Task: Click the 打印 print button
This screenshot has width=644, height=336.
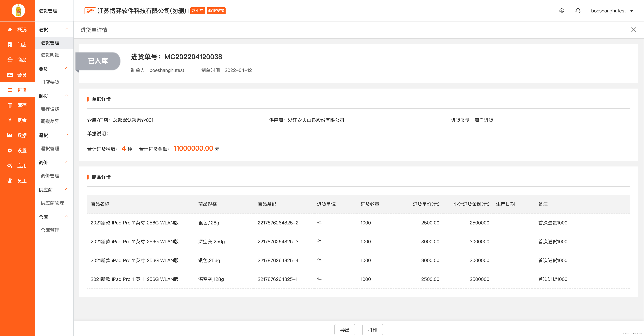Action: tap(372, 330)
